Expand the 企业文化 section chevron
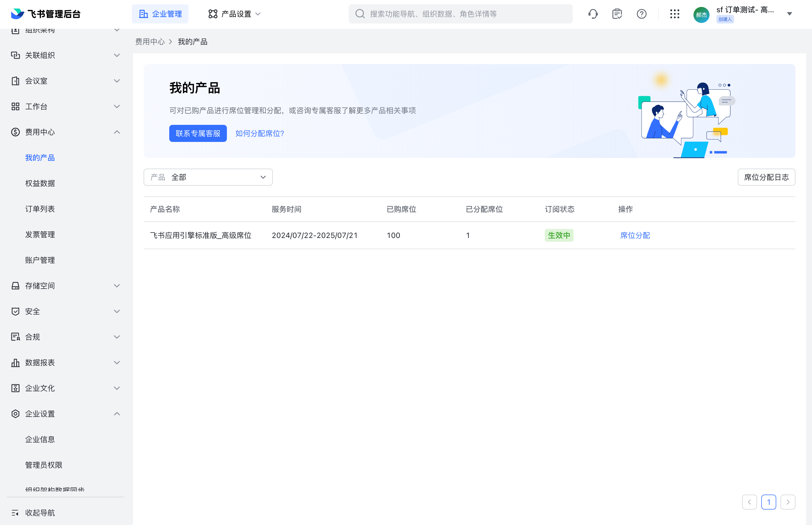The width and height of the screenshot is (812, 525). pyautogui.click(x=117, y=388)
